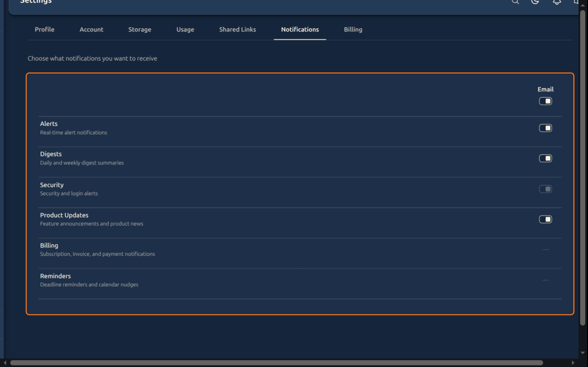Turn off Alerts email notifications

pos(545,128)
